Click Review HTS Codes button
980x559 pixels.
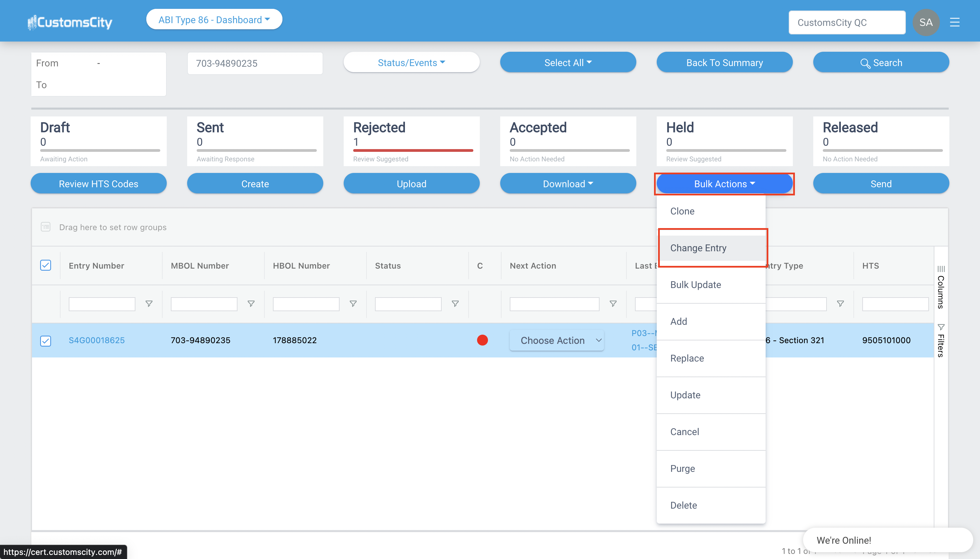point(99,183)
